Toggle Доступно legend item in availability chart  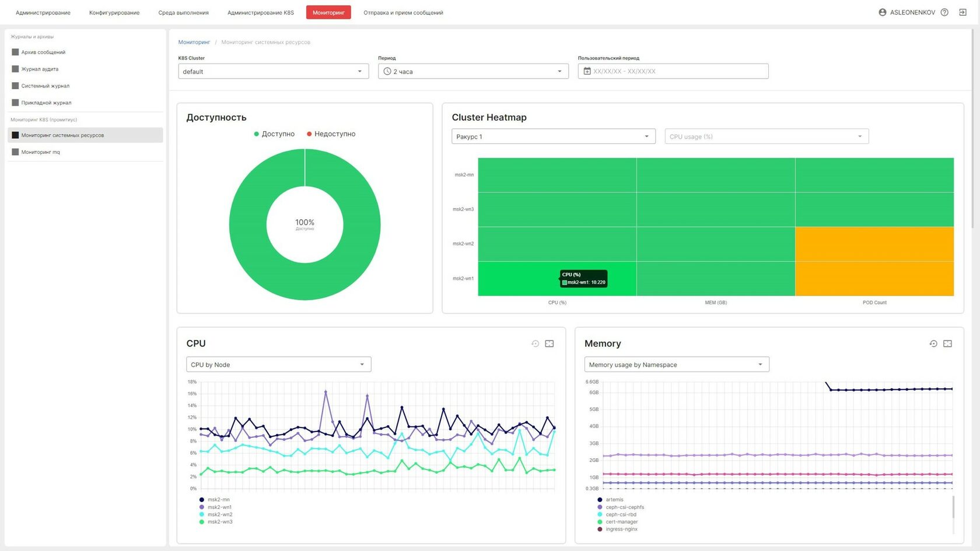pos(274,134)
